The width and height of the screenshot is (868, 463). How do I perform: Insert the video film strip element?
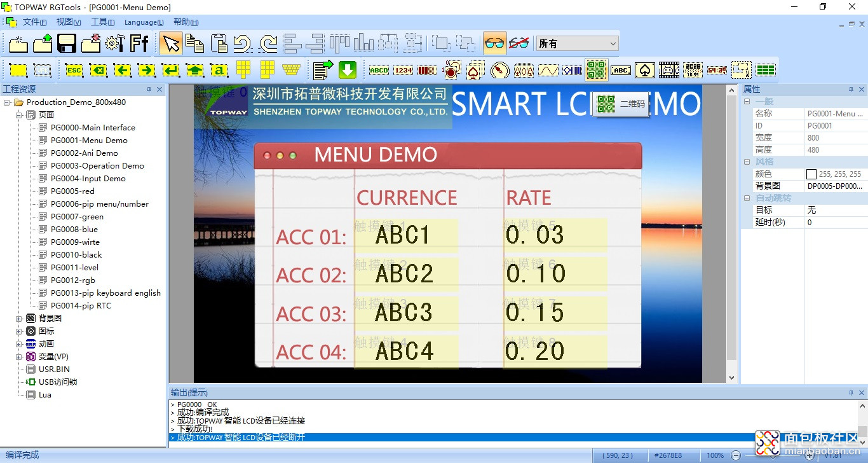pos(669,70)
